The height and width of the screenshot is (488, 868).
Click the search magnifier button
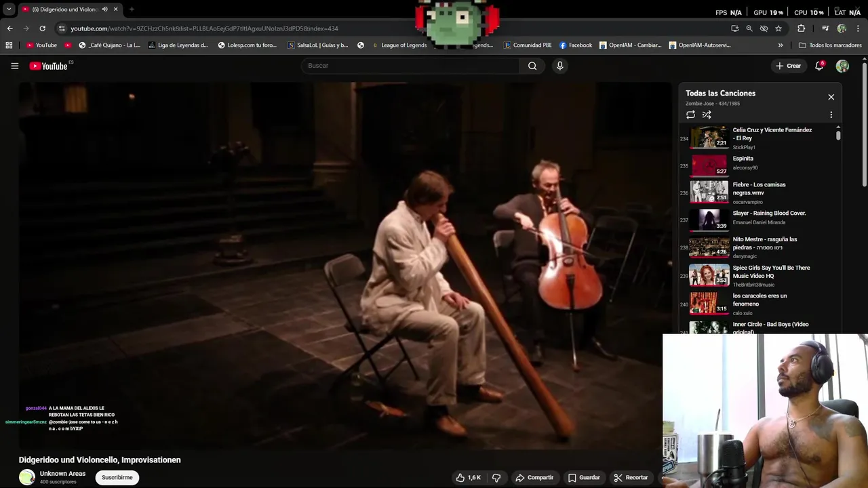pos(532,66)
